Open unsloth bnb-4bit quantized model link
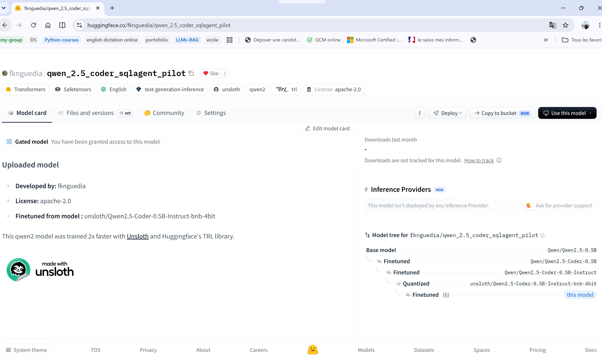Screen dimensions: 602x364 tap(533, 284)
